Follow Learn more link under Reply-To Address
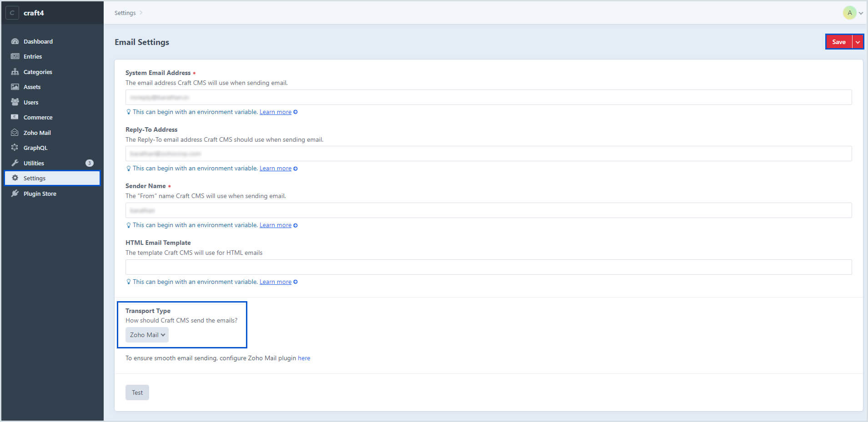 [x=276, y=169]
